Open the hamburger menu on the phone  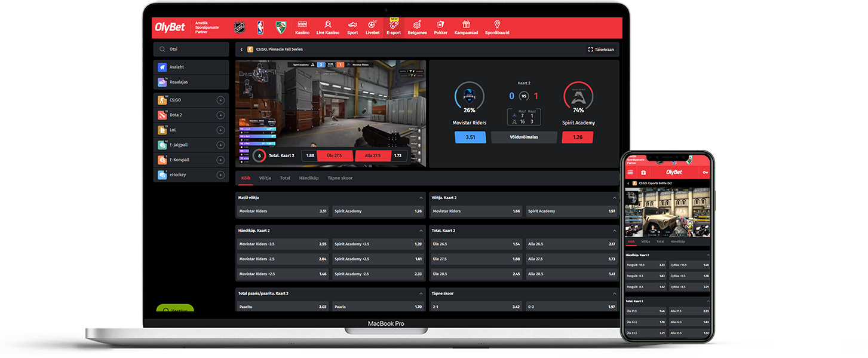[x=630, y=172]
